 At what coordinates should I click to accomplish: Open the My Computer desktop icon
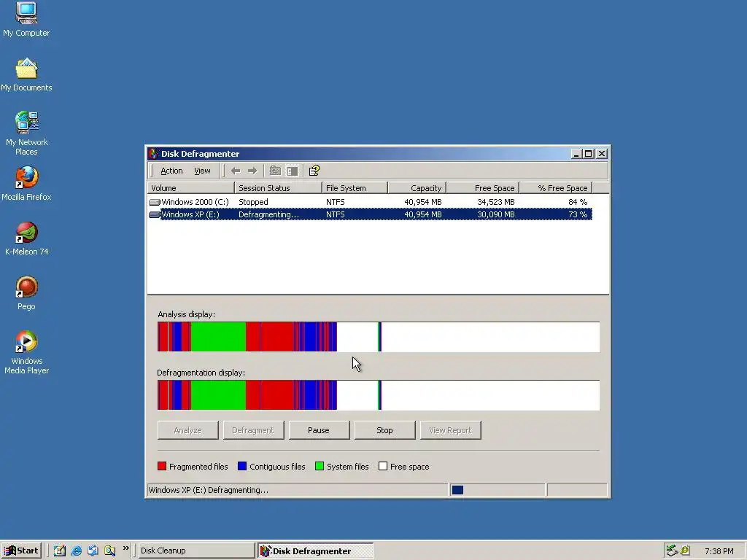(26, 19)
